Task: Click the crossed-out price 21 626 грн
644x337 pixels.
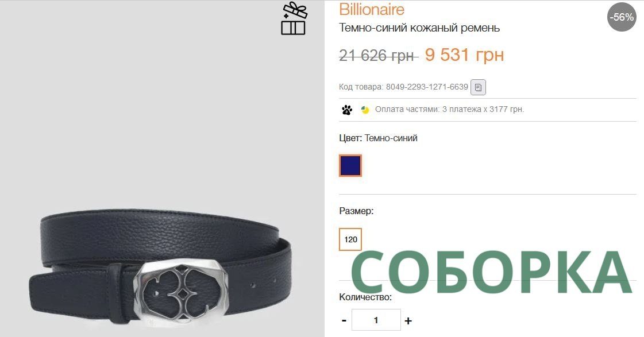Action: pos(377,56)
